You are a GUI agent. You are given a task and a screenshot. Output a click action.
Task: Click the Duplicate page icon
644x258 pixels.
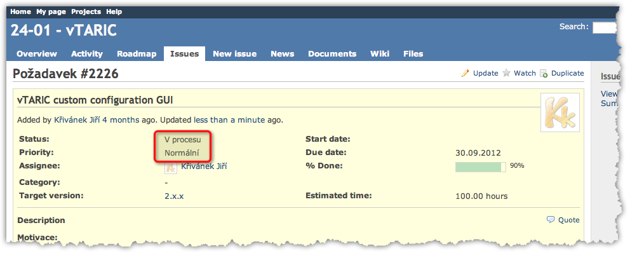pyautogui.click(x=544, y=73)
